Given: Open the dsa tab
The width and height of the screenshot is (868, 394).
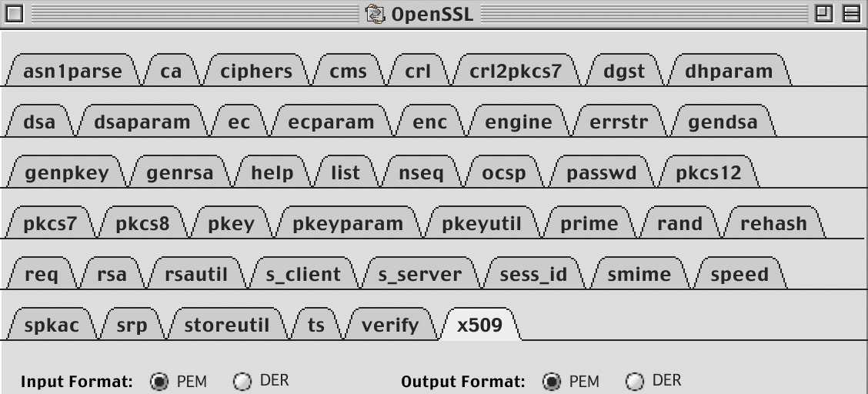Looking at the screenshot, I should point(39,121).
